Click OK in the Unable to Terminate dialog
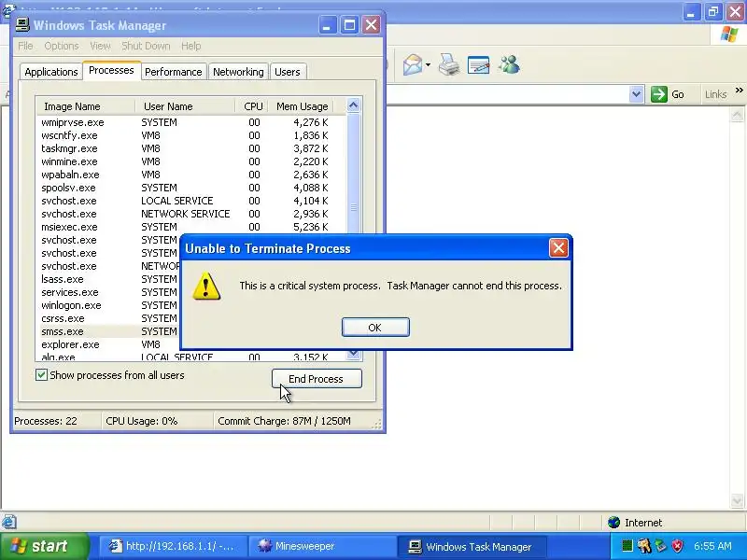Image resolution: width=747 pixels, height=560 pixels. [x=375, y=328]
